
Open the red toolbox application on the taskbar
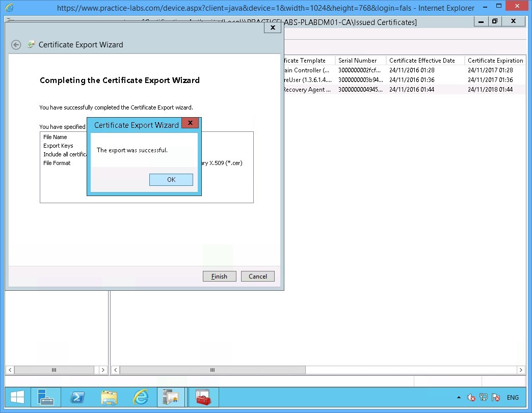click(203, 397)
